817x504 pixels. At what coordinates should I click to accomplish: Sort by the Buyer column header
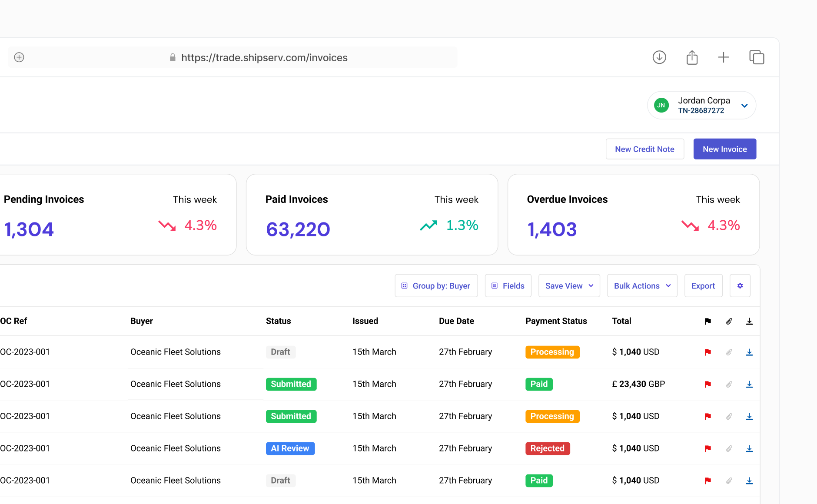[x=142, y=321]
